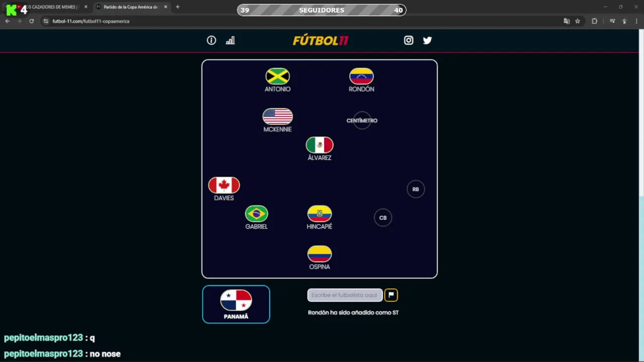
Task: Close the Partido de la Copa América tab
Action: tap(166, 7)
